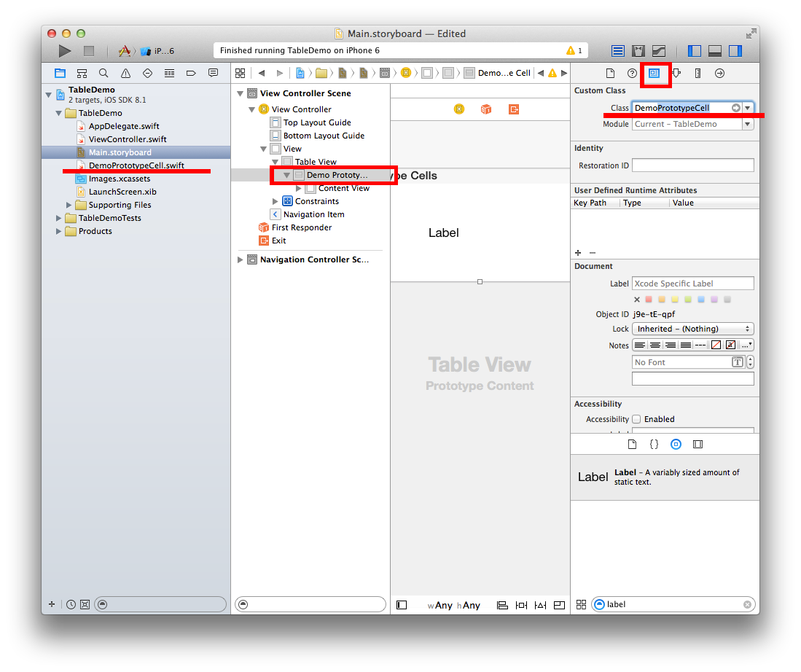The height and width of the screenshot is (672, 801).
Task: Show the File Template library
Action: tap(632, 444)
